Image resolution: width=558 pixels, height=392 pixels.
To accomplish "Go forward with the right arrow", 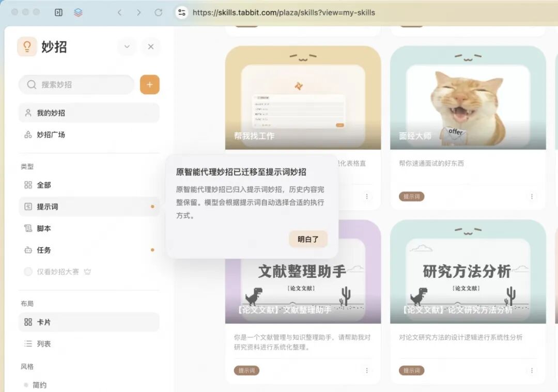I will [139, 12].
